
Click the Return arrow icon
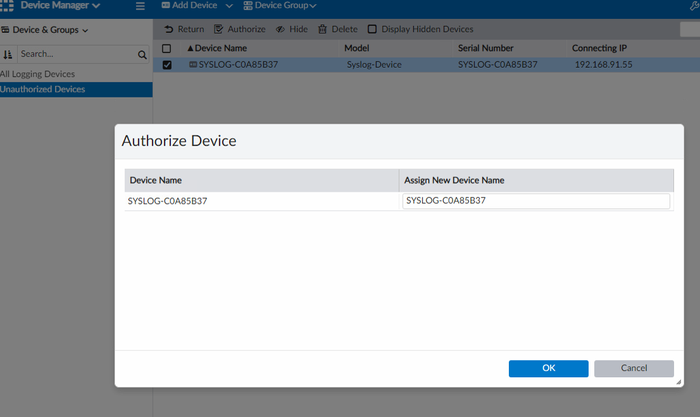[169, 30]
